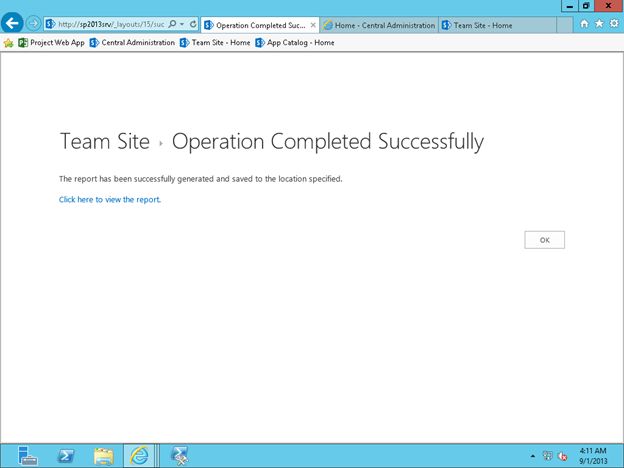Switch to the Team Site - Home tab
The height and width of the screenshot is (468, 624).
[x=497, y=25]
